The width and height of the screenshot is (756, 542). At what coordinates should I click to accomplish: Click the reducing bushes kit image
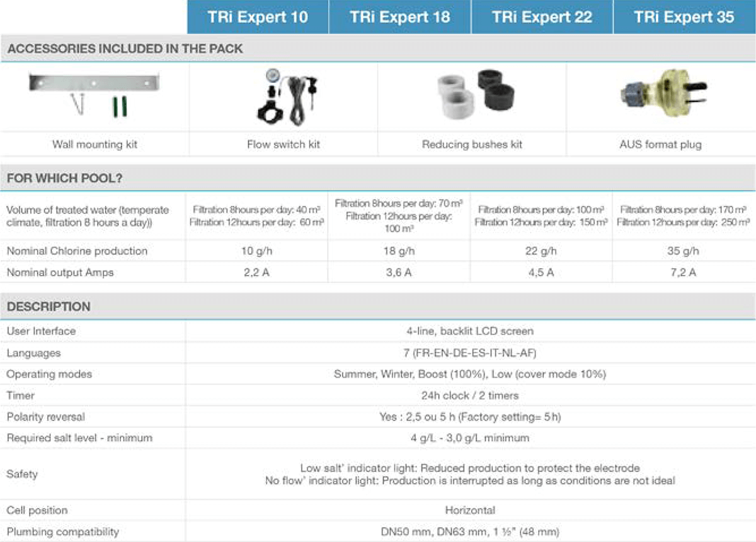coord(473,94)
